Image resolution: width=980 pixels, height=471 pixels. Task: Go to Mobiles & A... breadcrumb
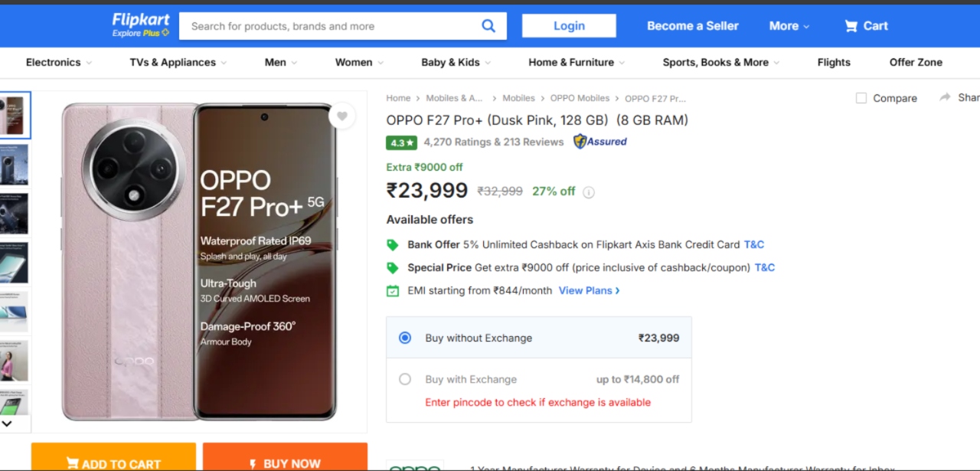[x=455, y=98]
